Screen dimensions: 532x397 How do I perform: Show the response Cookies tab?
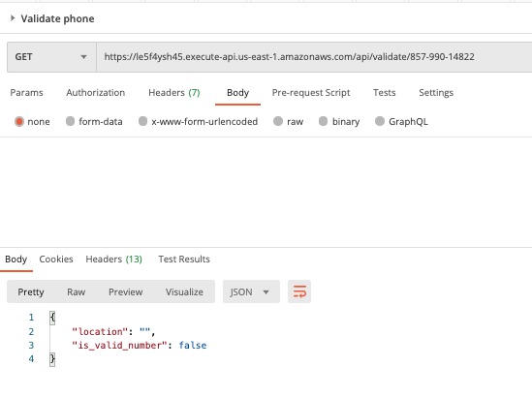click(x=56, y=259)
